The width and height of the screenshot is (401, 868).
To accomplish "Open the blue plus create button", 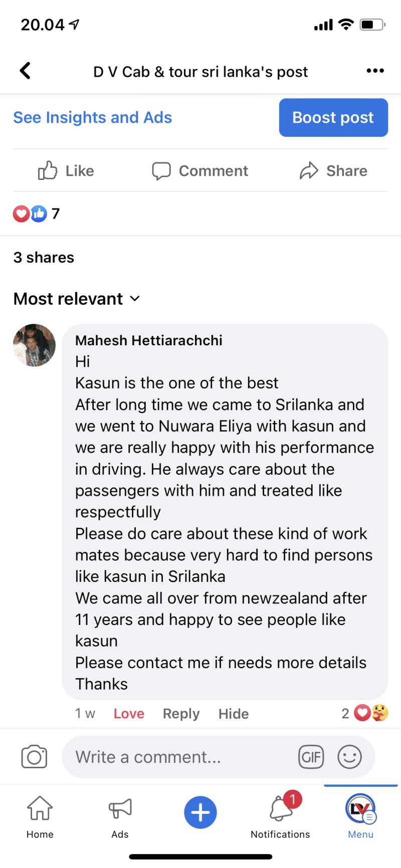I will click(x=200, y=812).
